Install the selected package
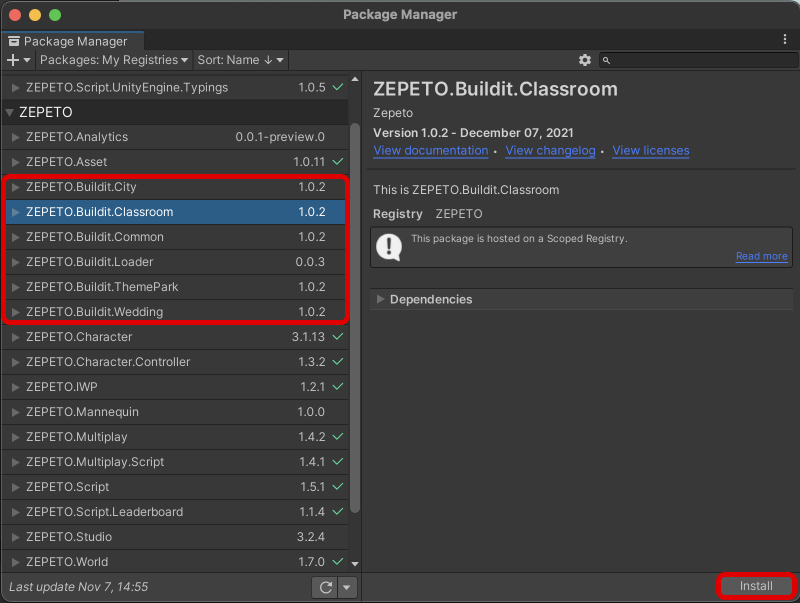 click(x=756, y=586)
